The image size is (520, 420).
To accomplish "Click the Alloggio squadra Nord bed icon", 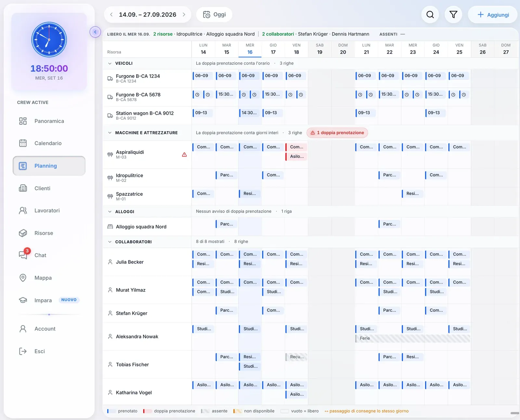I will 110,227.
